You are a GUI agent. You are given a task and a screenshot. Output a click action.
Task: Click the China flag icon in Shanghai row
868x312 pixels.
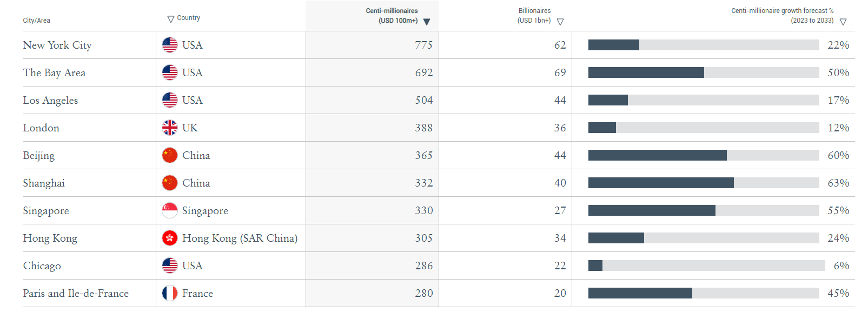point(169,183)
